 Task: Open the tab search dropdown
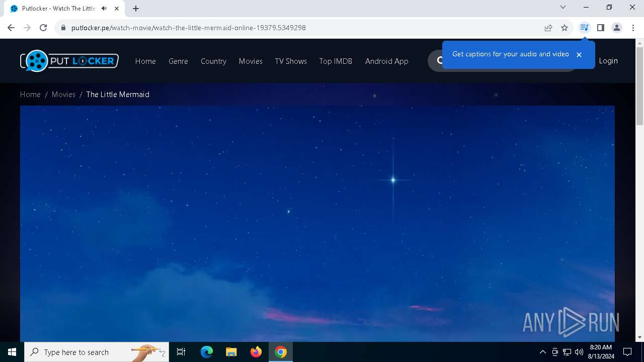pos(563,7)
